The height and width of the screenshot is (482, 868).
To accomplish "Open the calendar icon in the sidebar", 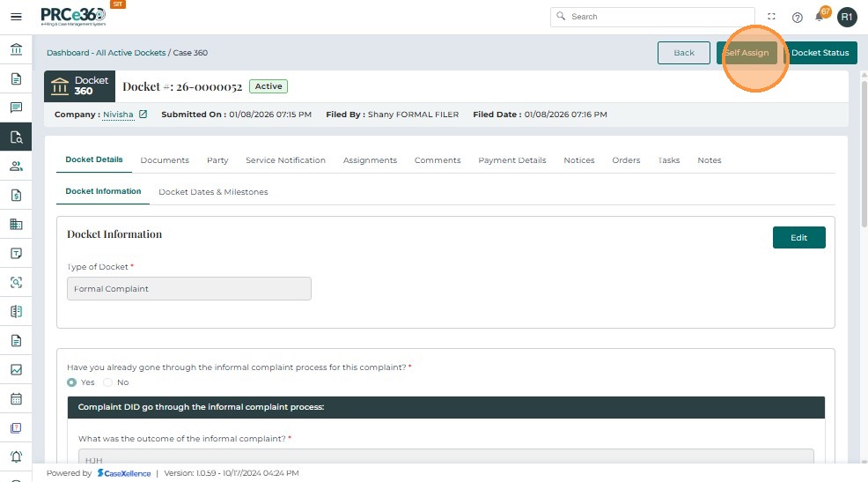I will (x=16, y=398).
